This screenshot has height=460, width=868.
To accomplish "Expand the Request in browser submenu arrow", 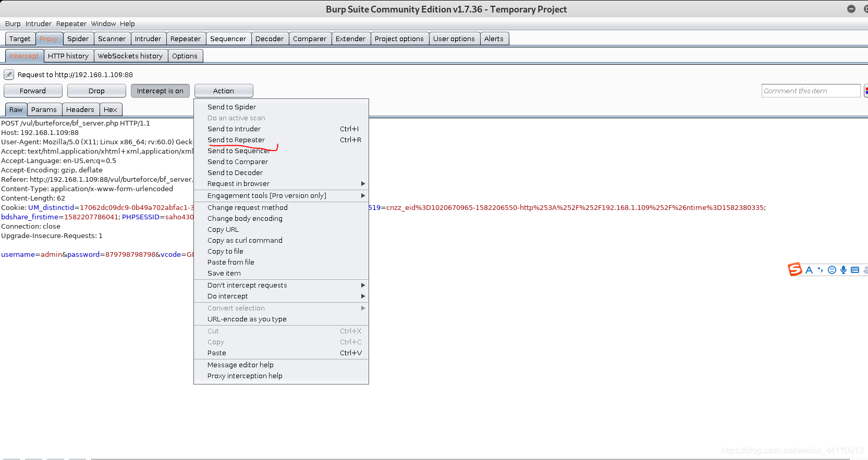I will 363,183.
